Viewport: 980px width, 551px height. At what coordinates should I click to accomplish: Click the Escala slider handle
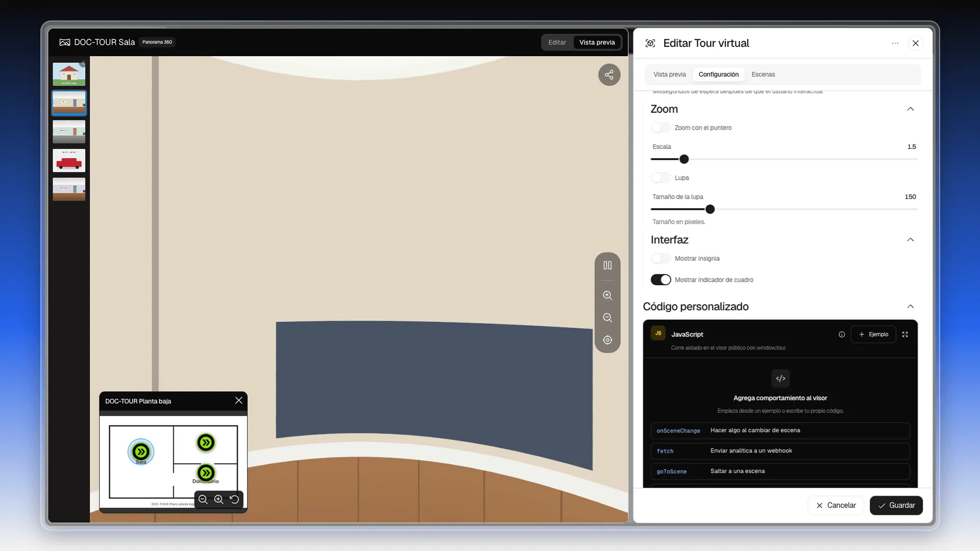pos(684,160)
